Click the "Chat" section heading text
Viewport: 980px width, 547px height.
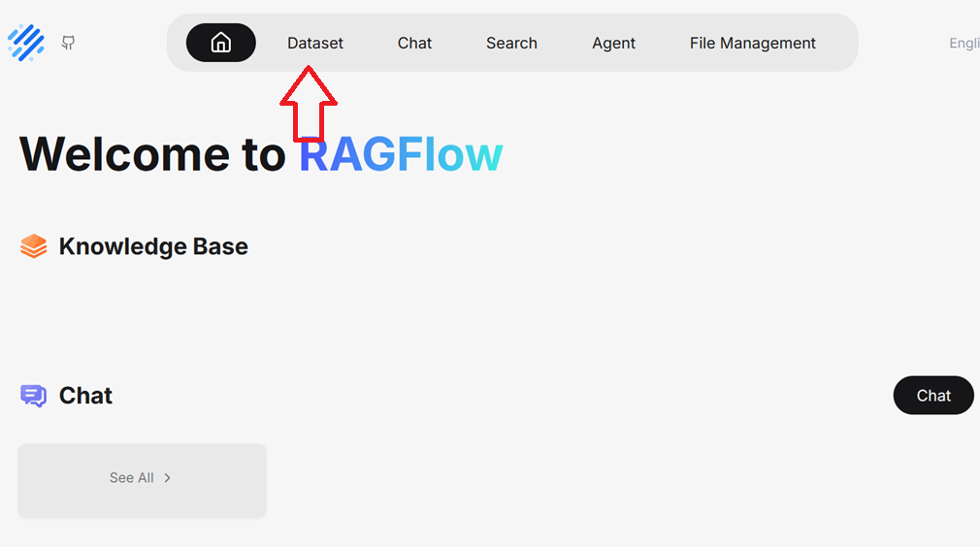[85, 396]
